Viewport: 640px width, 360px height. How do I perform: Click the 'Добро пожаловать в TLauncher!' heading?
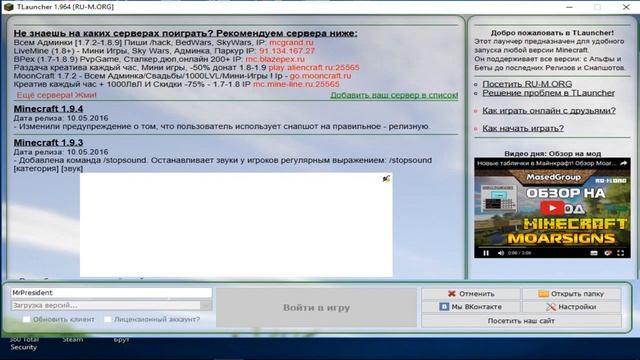click(x=552, y=33)
